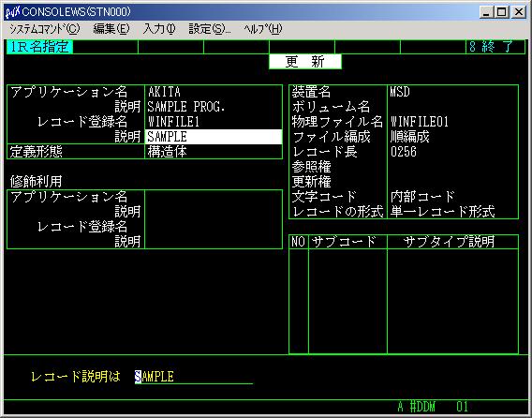The height and width of the screenshot is (418, 532).
Task: Open the 編集(E) menu
Action: (x=111, y=29)
